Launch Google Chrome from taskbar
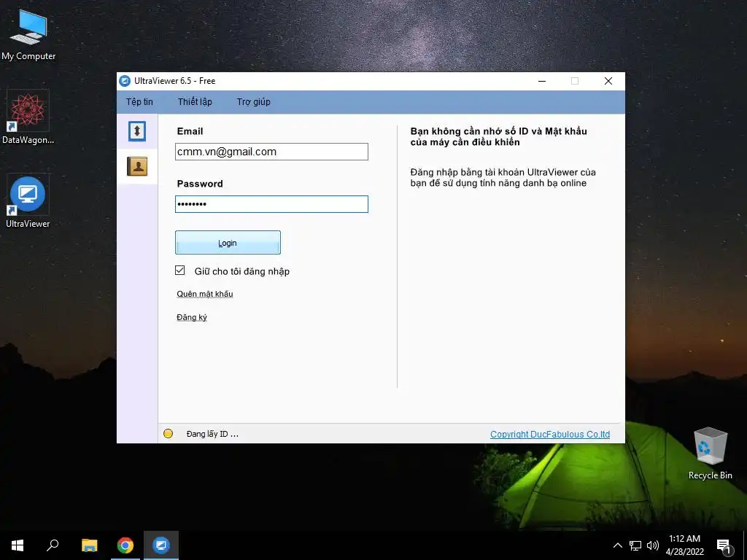Viewport: 747px width, 560px height. point(125,545)
